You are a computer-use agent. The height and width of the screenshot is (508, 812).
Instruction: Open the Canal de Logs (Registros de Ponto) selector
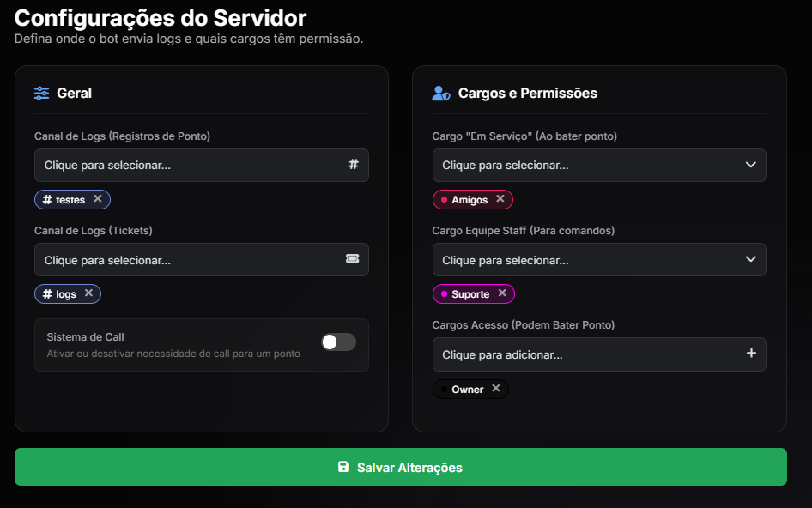pyautogui.click(x=189, y=165)
